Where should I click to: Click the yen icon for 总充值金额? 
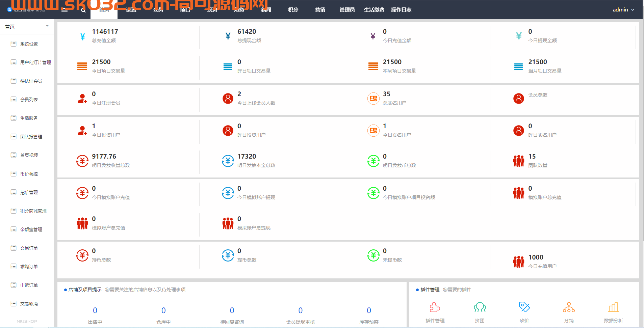point(82,36)
